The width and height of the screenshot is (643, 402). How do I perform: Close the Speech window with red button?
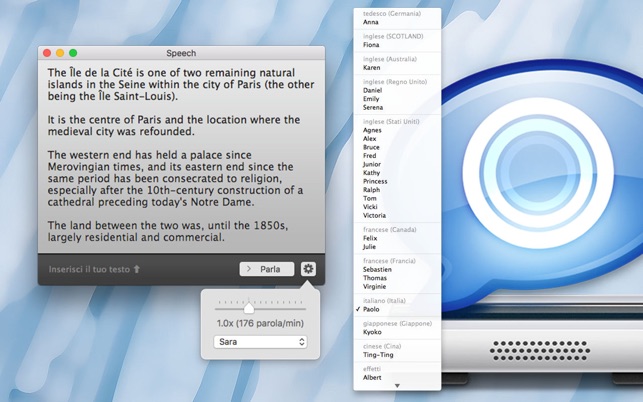point(47,53)
